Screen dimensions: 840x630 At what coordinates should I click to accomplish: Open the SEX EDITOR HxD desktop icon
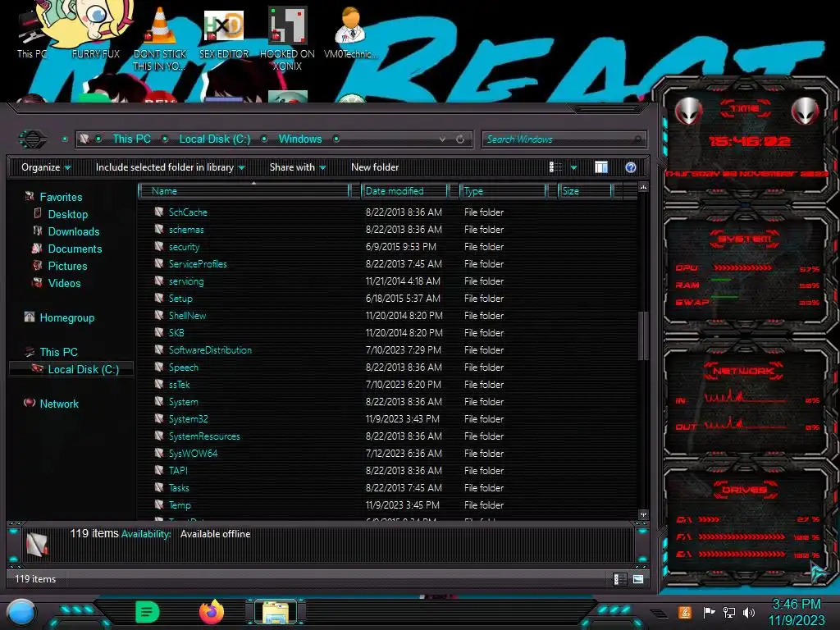(x=223, y=33)
